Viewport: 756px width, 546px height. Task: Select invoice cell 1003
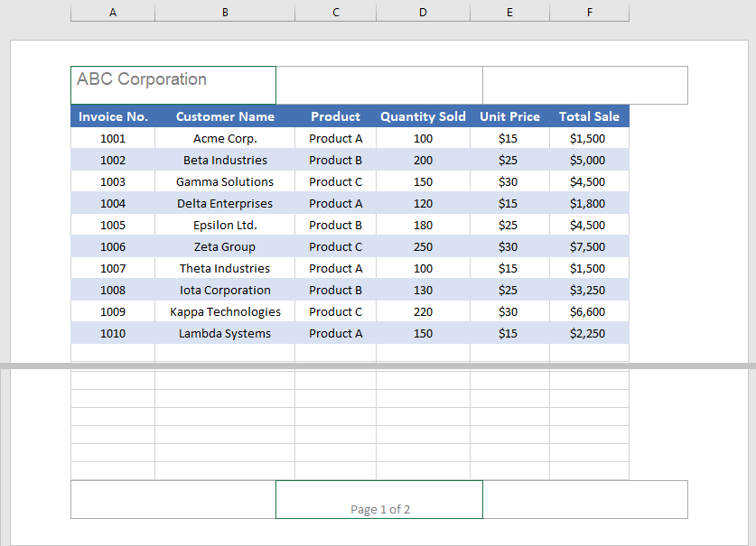(113, 181)
